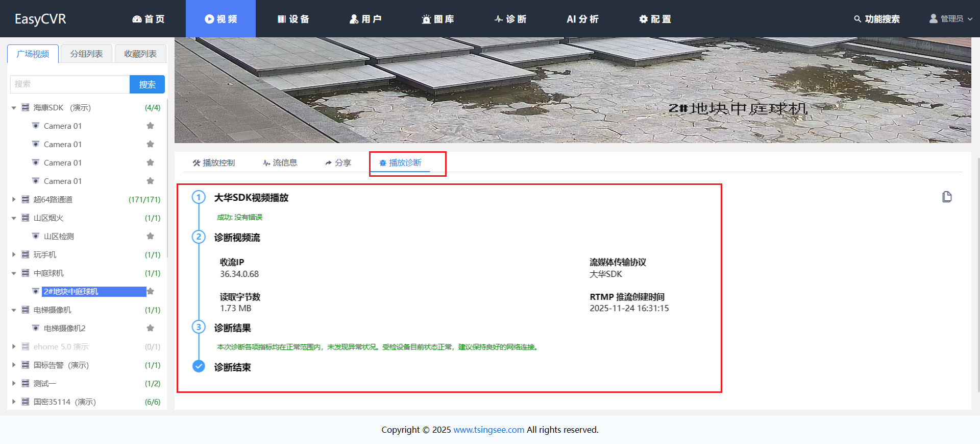
Task: Click the camera icon beside 山区检测
Action: pyautogui.click(x=35, y=236)
